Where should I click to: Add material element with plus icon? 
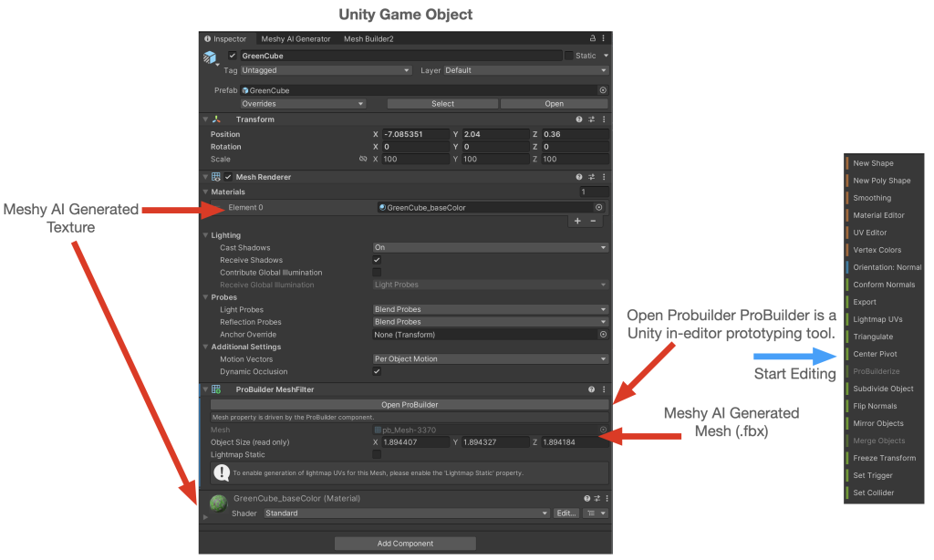(x=576, y=221)
